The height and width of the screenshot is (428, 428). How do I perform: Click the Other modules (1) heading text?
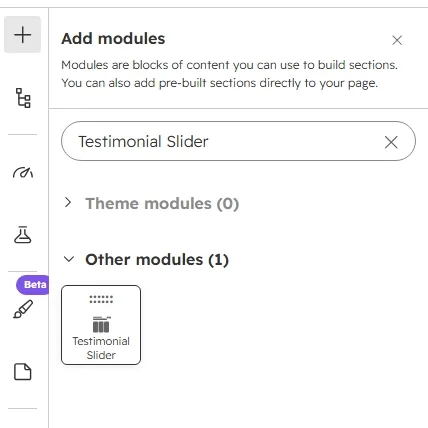tap(157, 260)
